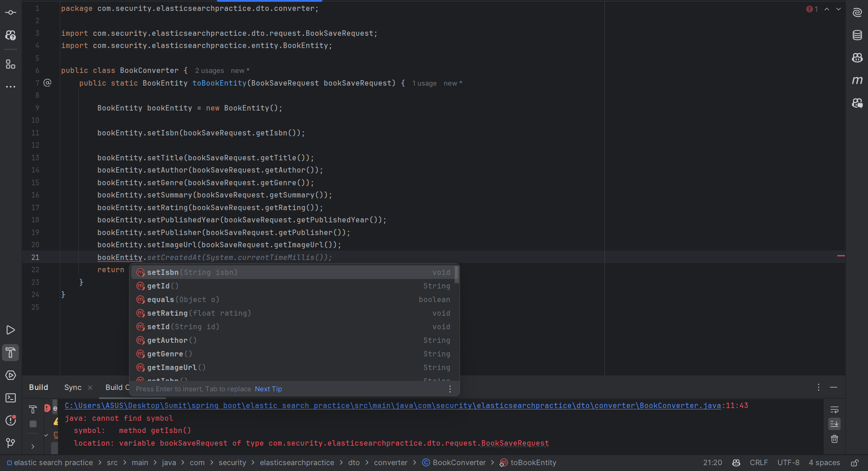Run the application with the play icon

click(x=10, y=330)
